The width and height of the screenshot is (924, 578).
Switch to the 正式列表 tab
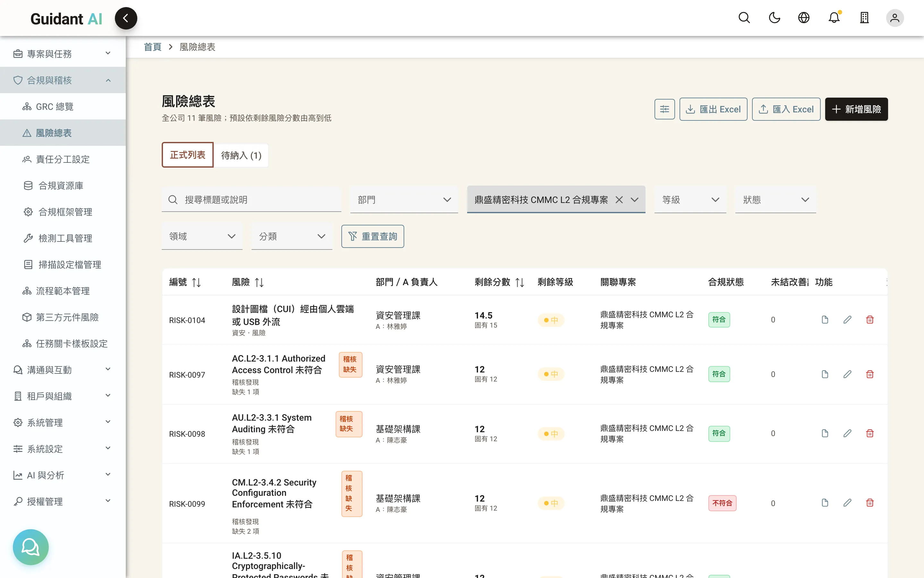tap(187, 155)
